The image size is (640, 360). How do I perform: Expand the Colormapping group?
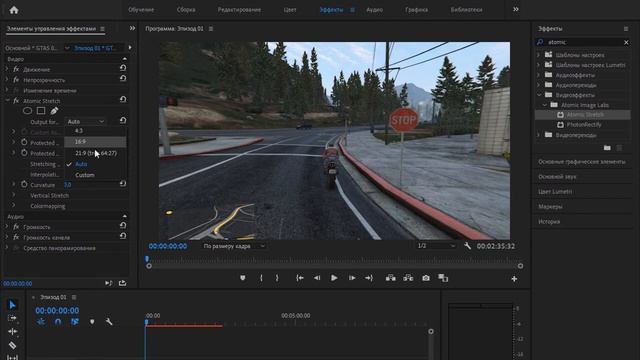point(13,206)
